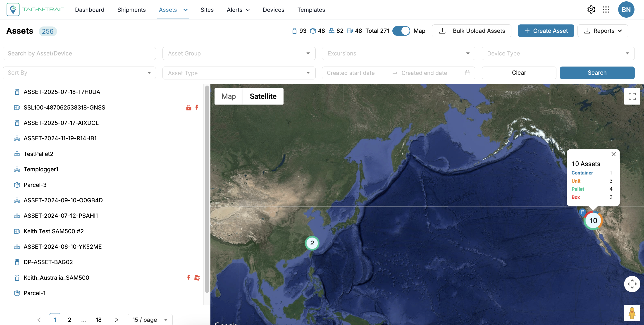
Task: Go to the Shipments tab
Action: coord(131,10)
